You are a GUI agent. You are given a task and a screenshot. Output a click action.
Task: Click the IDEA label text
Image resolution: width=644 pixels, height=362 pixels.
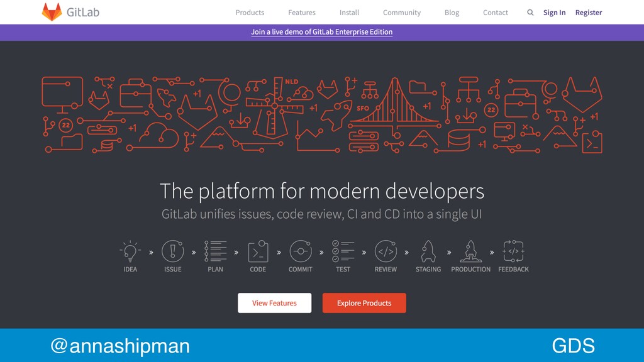click(130, 269)
